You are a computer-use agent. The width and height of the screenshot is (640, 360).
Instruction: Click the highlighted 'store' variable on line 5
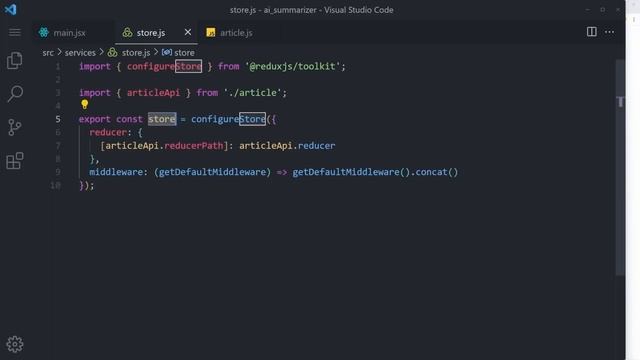tap(162, 119)
